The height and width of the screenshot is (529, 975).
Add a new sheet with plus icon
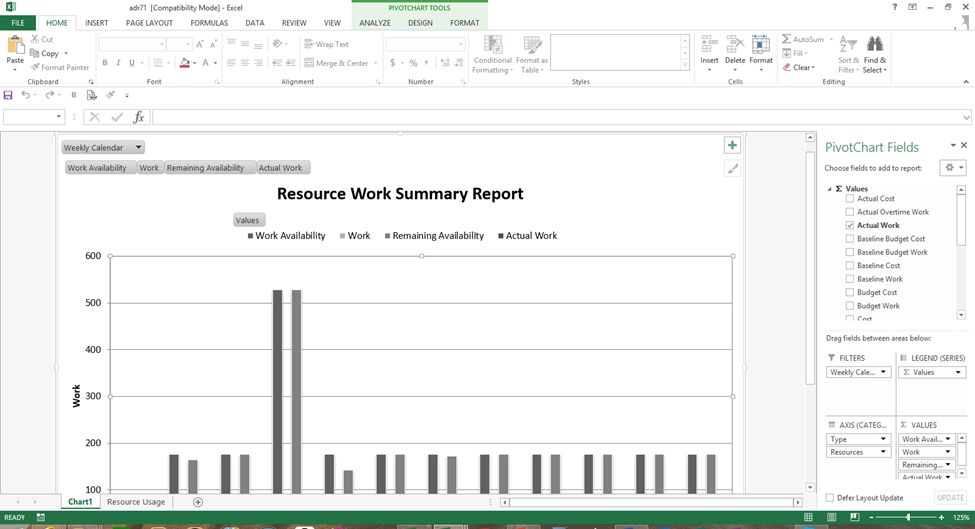coord(198,502)
